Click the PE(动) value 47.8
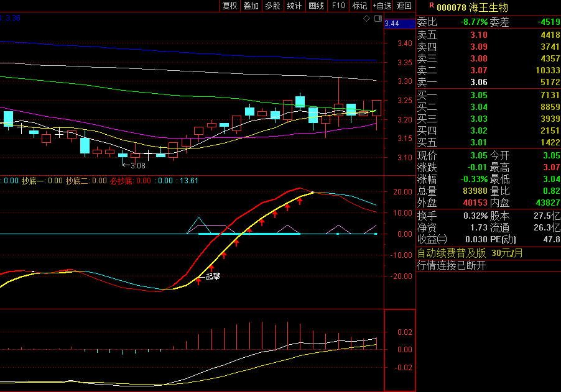The image size is (561, 392). (552, 239)
